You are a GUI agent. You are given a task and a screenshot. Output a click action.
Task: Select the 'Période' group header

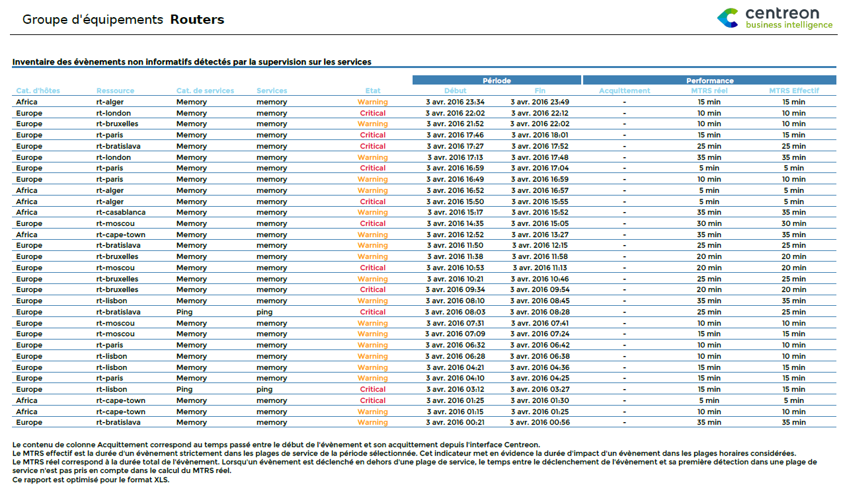click(x=497, y=81)
